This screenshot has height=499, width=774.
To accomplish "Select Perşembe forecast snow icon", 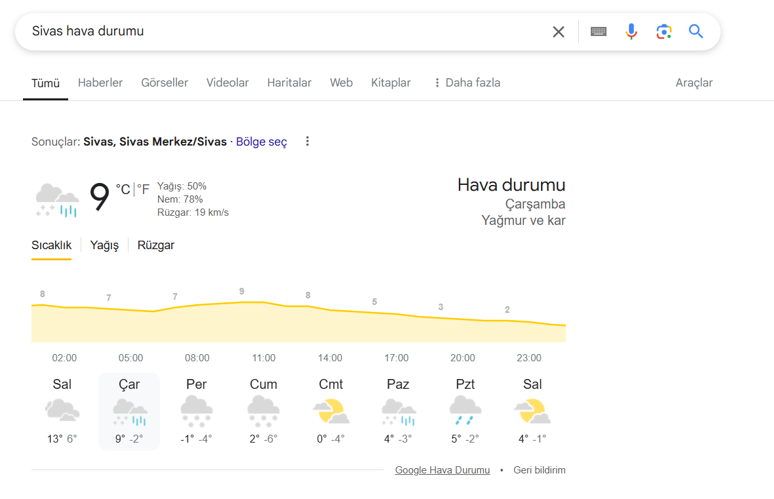I will (x=196, y=409).
